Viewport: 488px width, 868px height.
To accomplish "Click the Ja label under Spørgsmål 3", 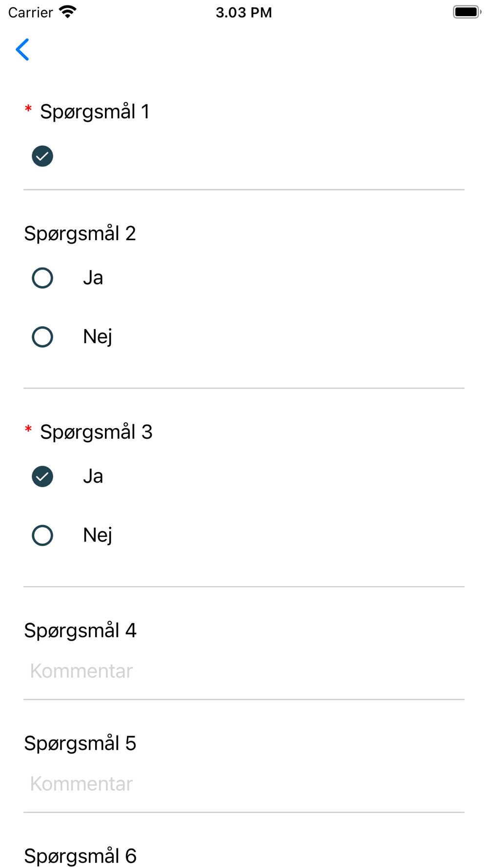I will [93, 476].
